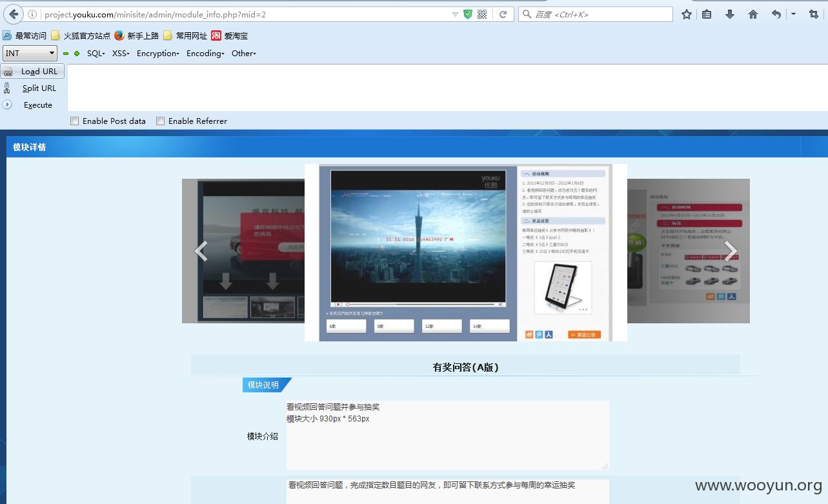Screen dimensions: 828x504
Task: Select the dimmed right carousel slide
Action: (x=689, y=251)
